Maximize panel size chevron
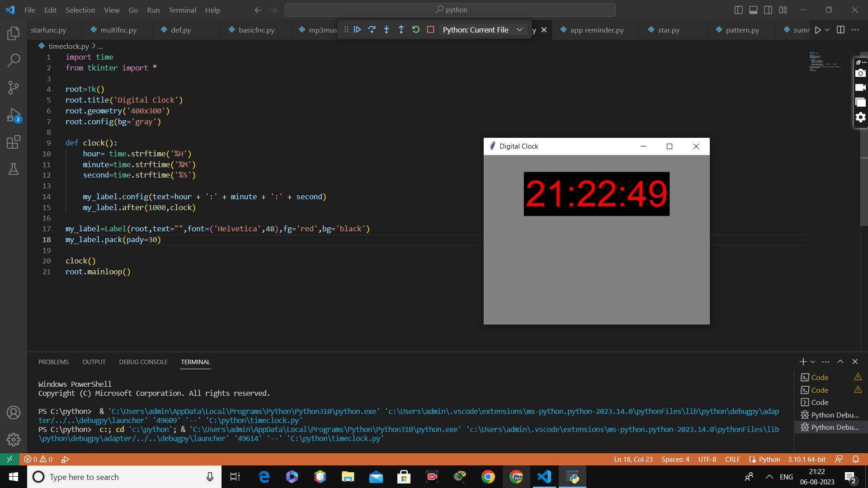868x488 pixels. (840, 361)
